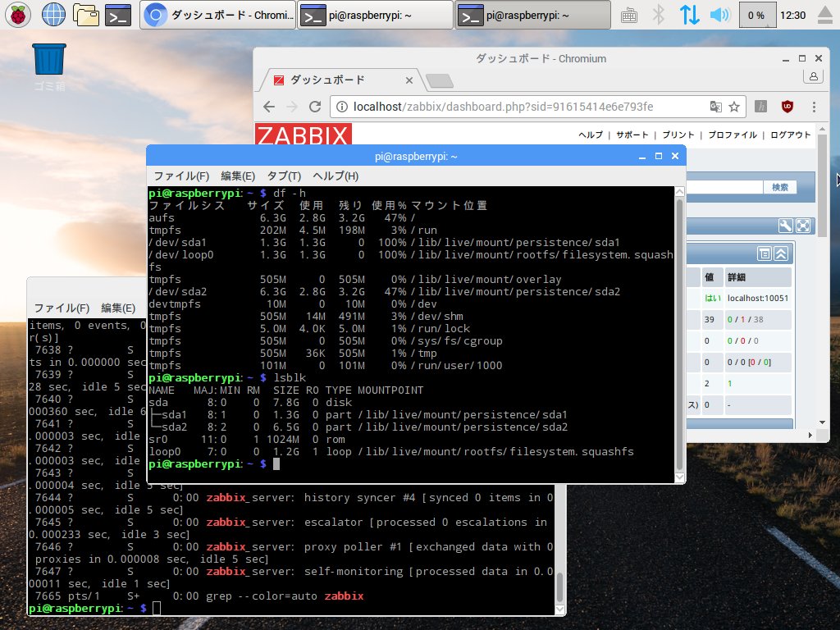Viewport: 840px width, 630px height.
Task: Open the widget menu icon in Zabbix
Action: tap(765, 253)
